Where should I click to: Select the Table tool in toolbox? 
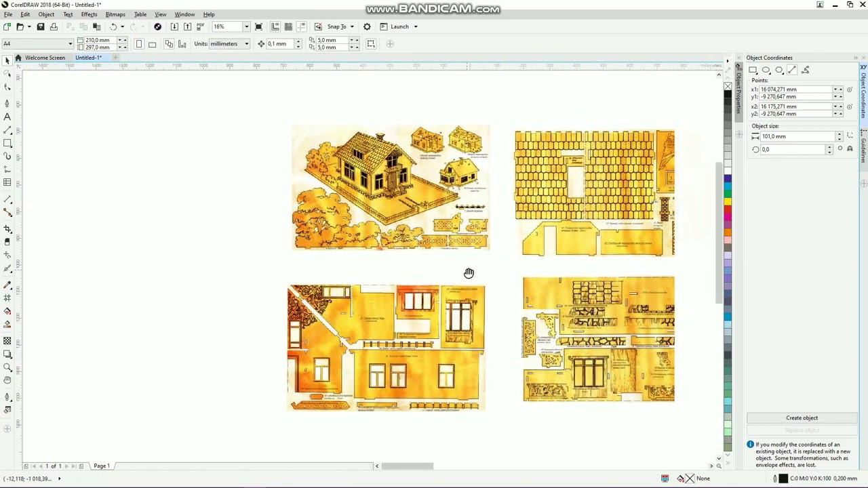[x=7, y=182]
